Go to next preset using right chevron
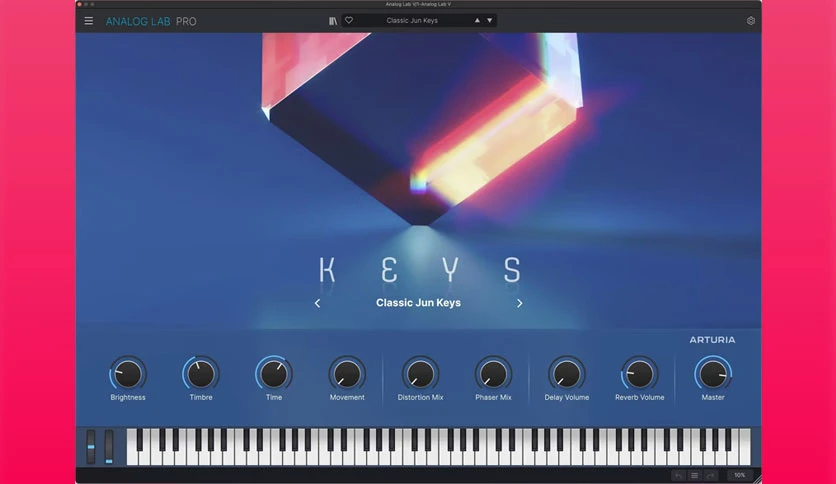The height and width of the screenshot is (484, 836). pyautogui.click(x=520, y=303)
